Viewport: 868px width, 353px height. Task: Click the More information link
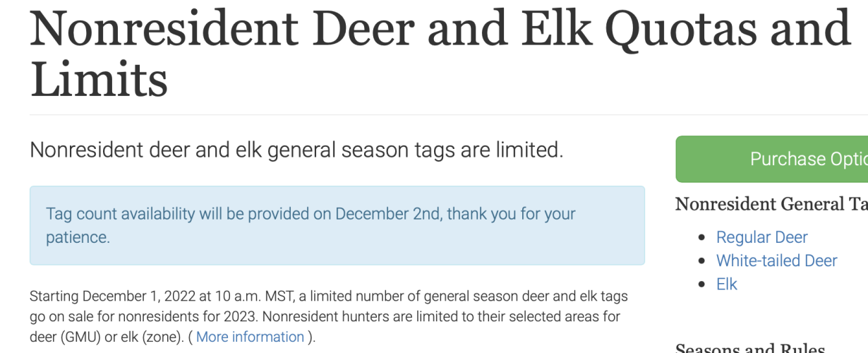tap(250, 337)
